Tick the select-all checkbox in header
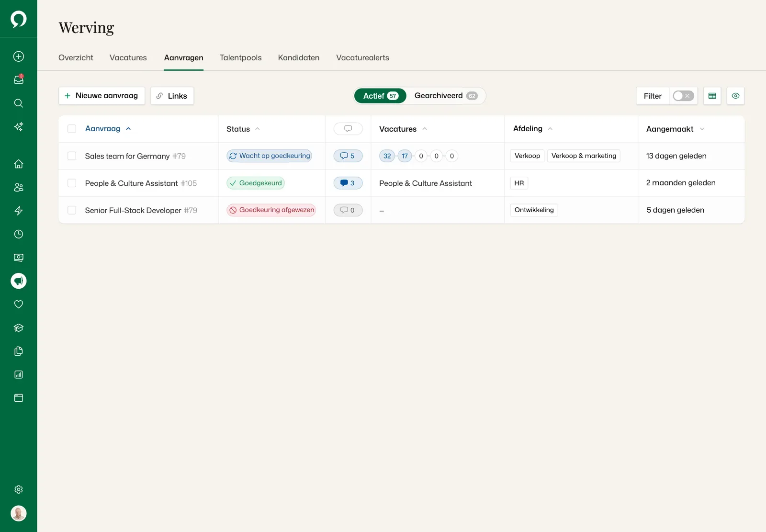This screenshot has height=532, width=766. click(x=72, y=129)
